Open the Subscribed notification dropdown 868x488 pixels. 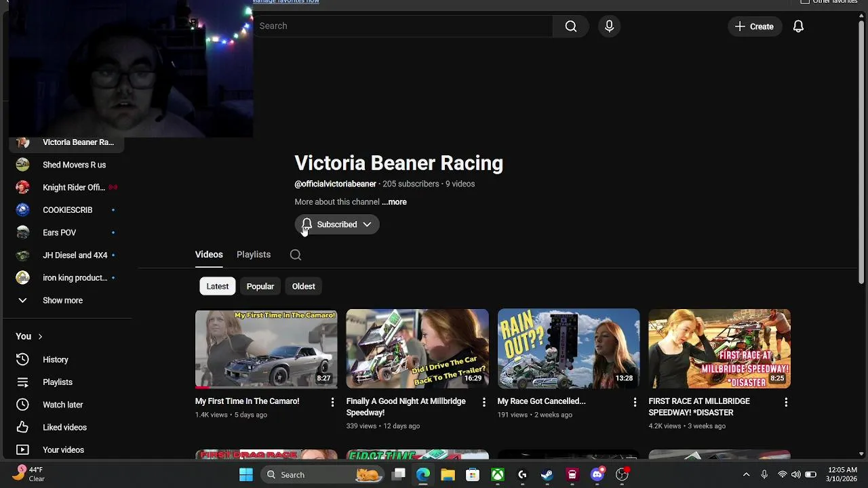tap(337, 224)
